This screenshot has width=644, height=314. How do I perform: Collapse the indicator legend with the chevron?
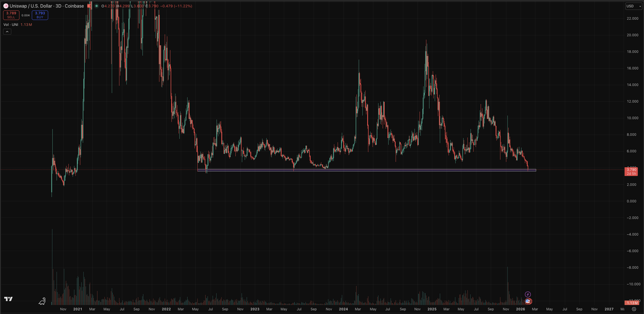(8, 32)
